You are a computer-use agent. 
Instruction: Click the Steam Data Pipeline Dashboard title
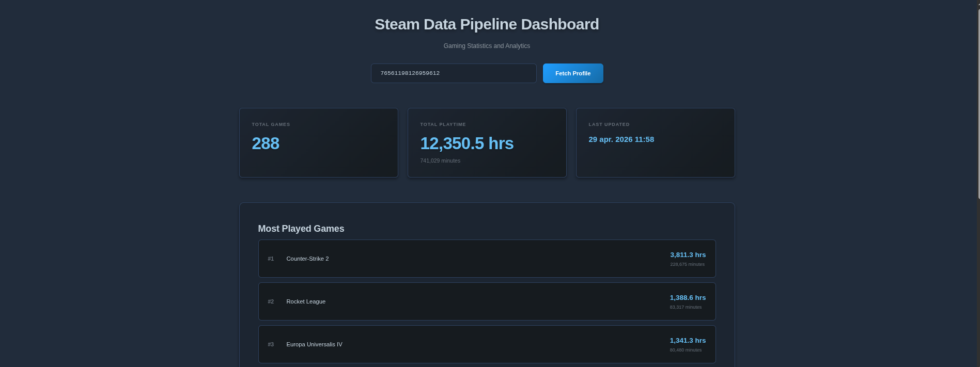487,24
